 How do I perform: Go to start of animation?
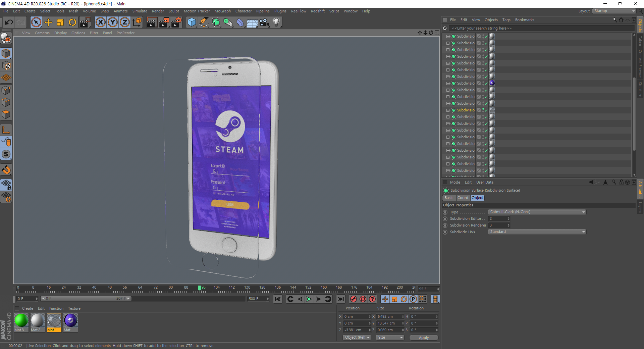click(278, 299)
